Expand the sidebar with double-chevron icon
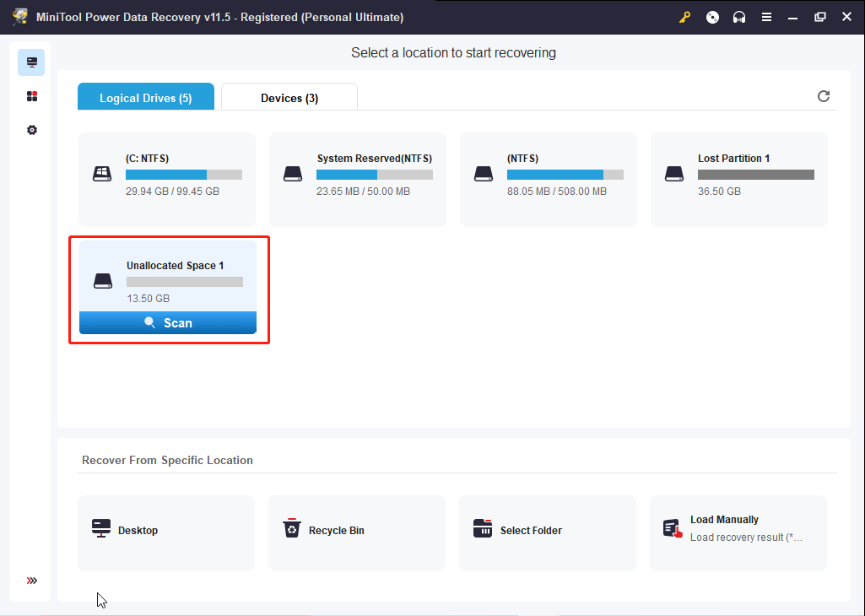The height and width of the screenshot is (616, 865). (32, 581)
